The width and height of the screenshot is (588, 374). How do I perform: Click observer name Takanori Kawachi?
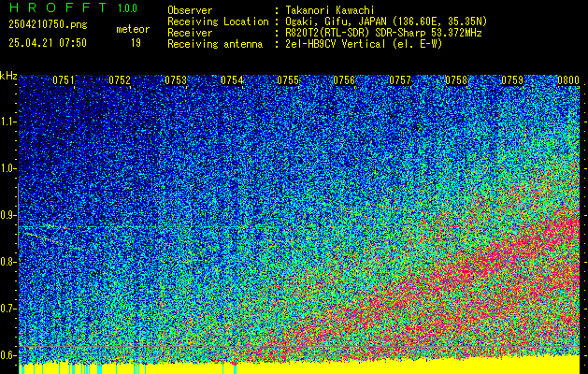[x=330, y=10]
